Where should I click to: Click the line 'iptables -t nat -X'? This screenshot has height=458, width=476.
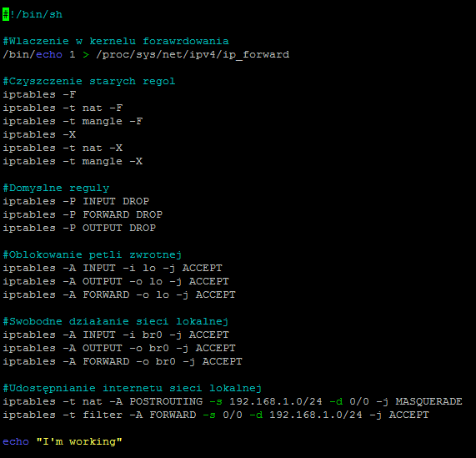point(63,148)
